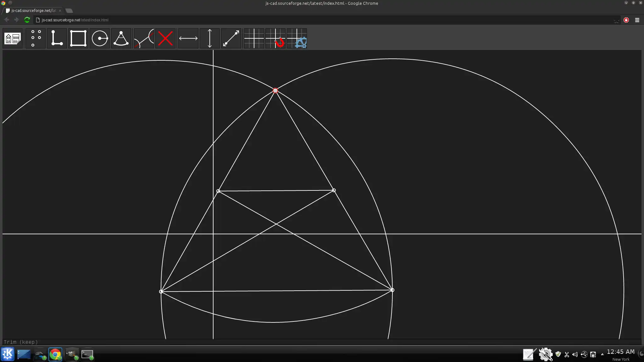The width and height of the screenshot is (644, 362).
Task: Select the Line/Angle tool
Action: coord(56,38)
